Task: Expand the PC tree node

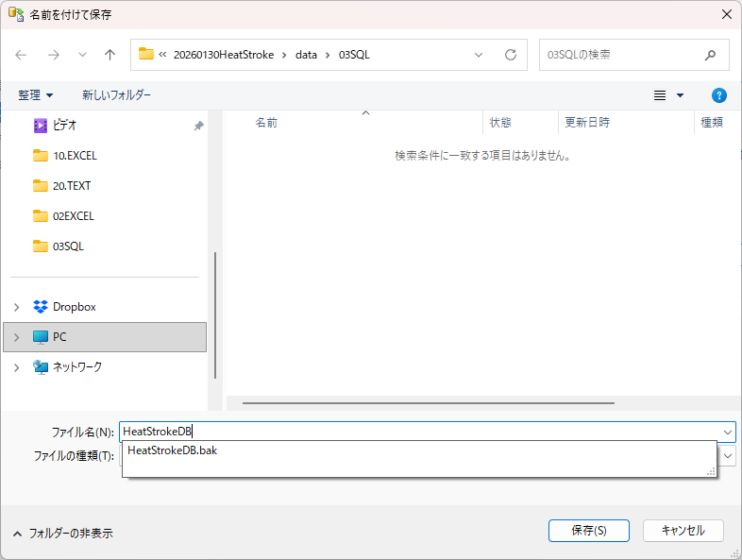Action: [x=16, y=337]
